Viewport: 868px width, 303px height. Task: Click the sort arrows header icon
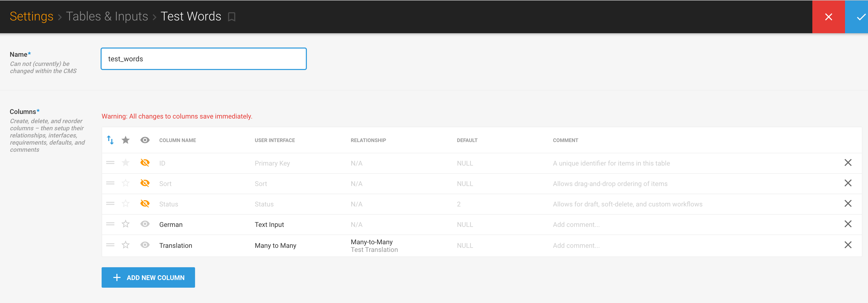pyautogui.click(x=110, y=140)
